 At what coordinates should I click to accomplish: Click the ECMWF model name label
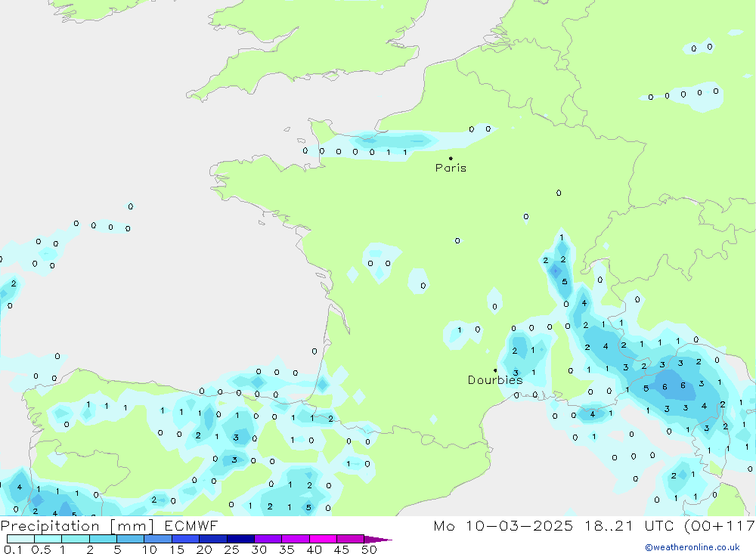[191, 525]
